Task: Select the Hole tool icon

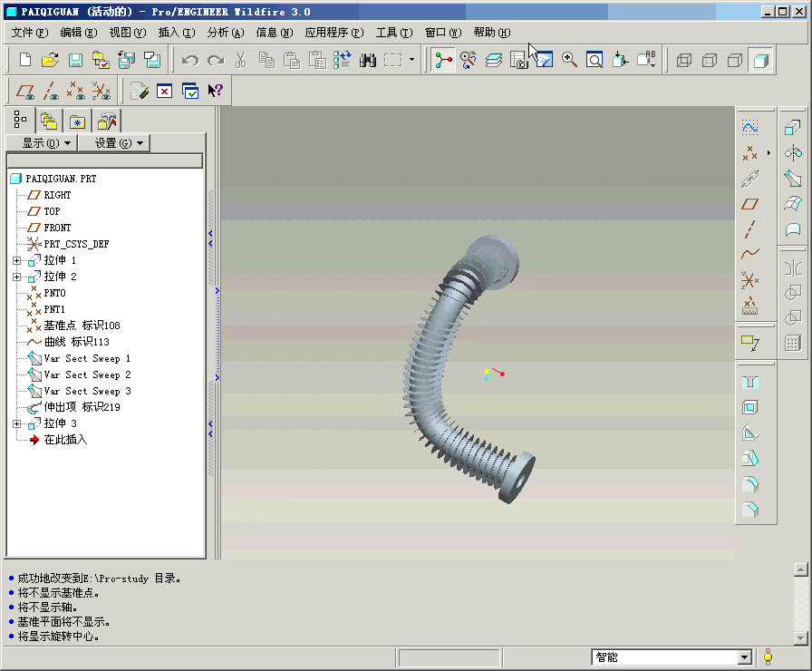Action: [x=749, y=383]
